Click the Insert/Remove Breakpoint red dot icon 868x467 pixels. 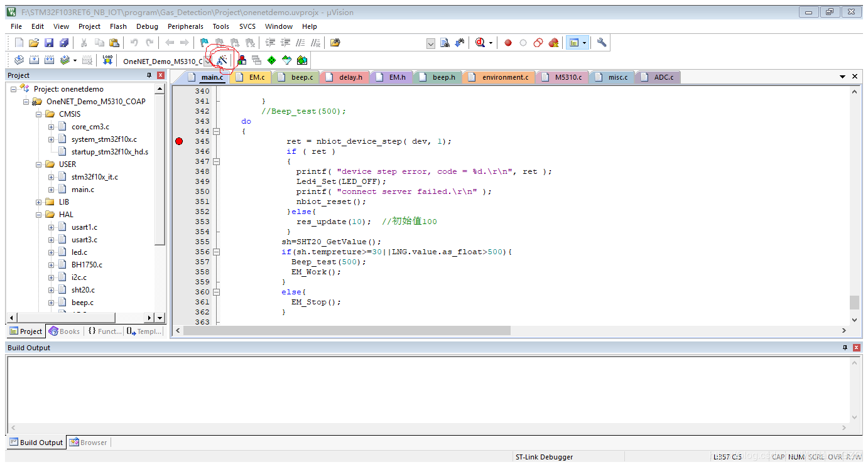click(508, 43)
